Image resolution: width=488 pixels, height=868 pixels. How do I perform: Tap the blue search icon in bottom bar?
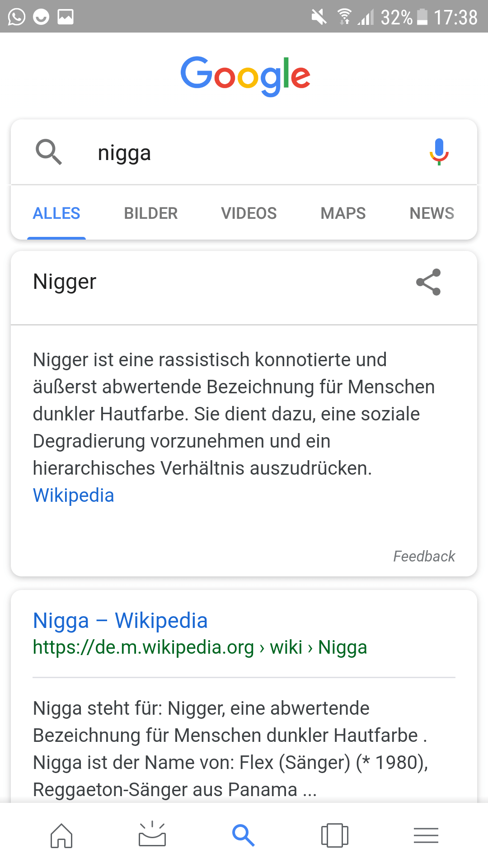244,835
